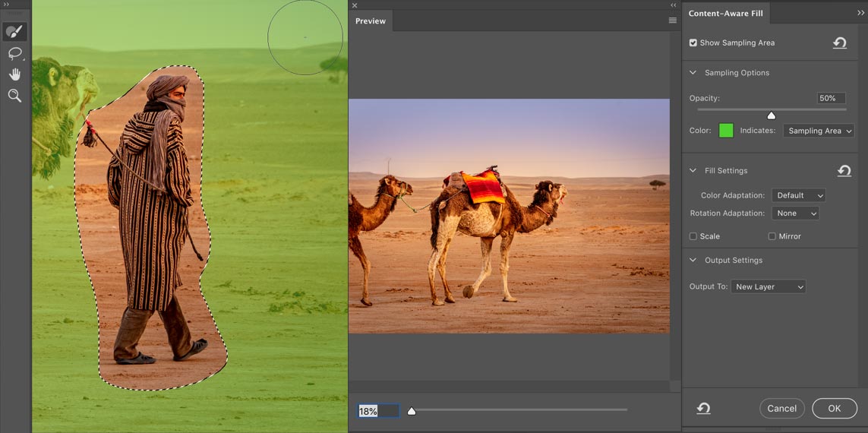Reset sampling area to default

(840, 43)
